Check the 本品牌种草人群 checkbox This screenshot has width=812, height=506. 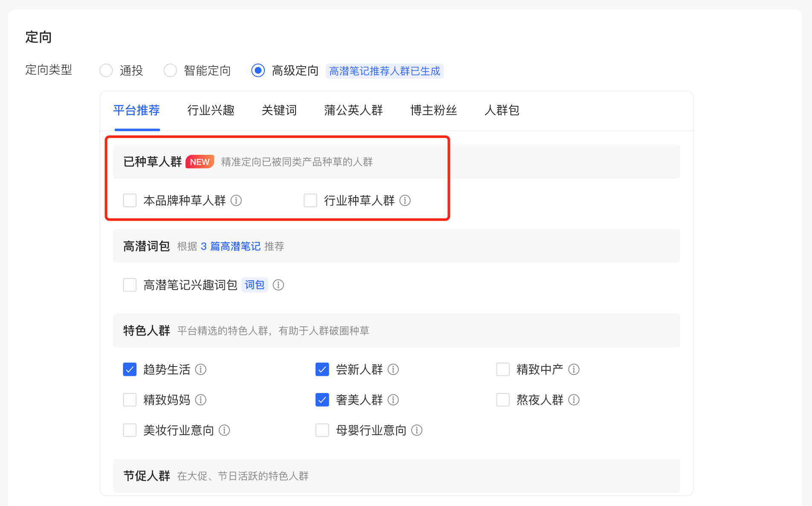(x=130, y=201)
